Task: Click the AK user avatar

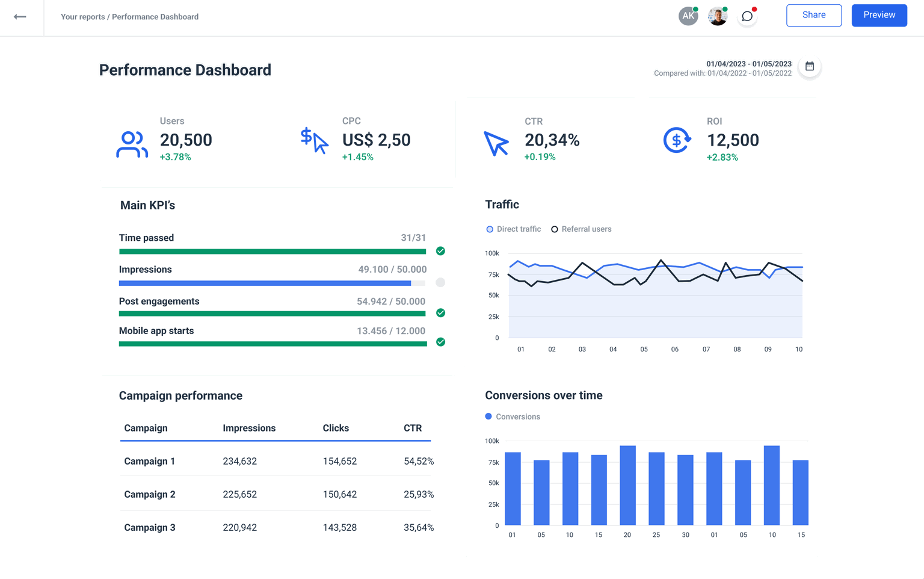Action: point(688,16)
